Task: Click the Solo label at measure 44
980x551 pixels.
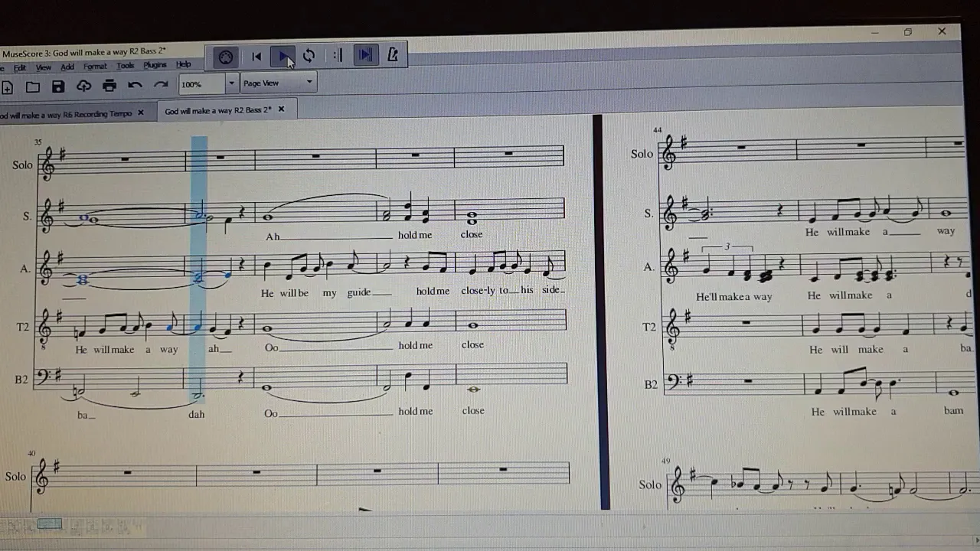Action: pyautogui.click(x=642, y=154)
